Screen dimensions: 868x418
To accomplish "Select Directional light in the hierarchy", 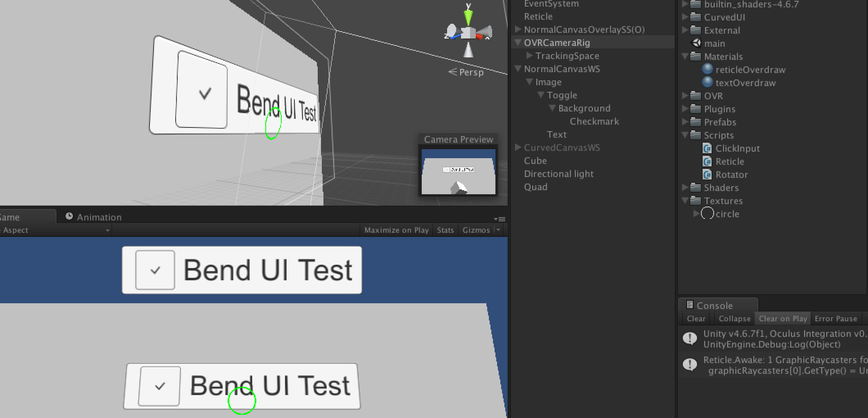I will [x=558, y=174].
